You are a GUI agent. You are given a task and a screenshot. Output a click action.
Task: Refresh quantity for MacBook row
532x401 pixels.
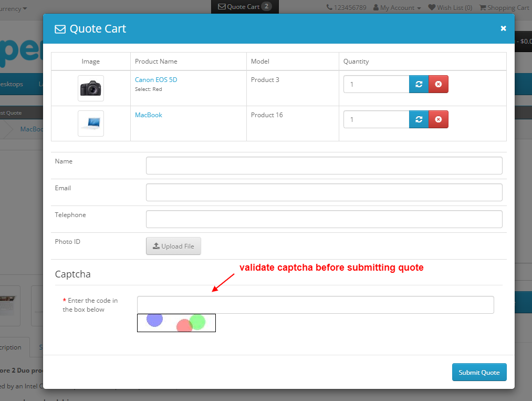point(419,119)
